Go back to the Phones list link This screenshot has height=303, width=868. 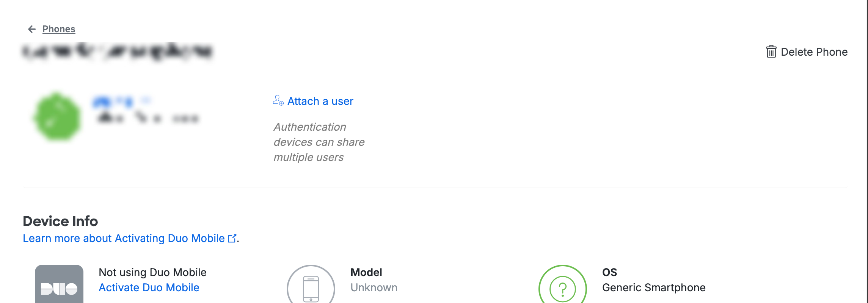coord(59,29)
